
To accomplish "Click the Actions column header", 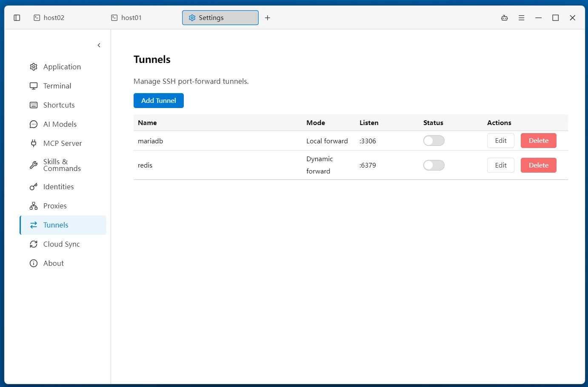I will click(x=499, y=123).
